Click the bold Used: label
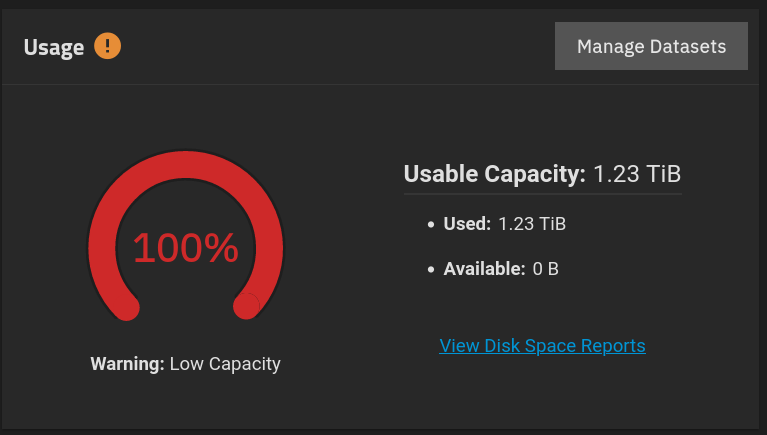Viewport: 767px width, 435px height. click(x=467, y=224)
